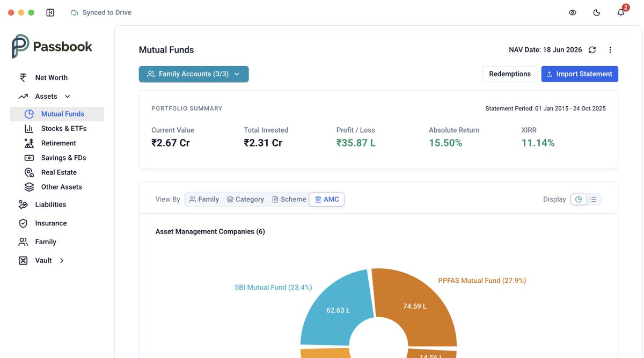Click Current Value ₹2.67 Cr

pyautogui.click(x=171, y=143)
